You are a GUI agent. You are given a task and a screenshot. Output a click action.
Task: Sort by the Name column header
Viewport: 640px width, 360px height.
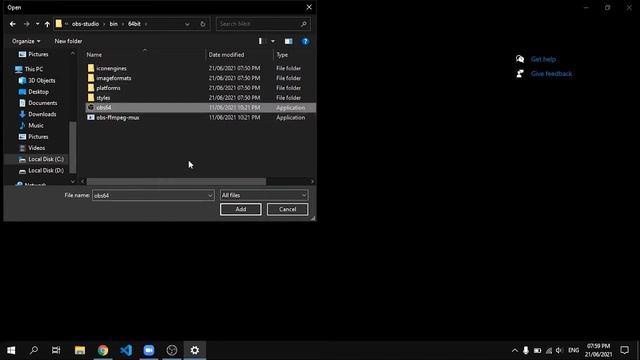tap(94, 55)
